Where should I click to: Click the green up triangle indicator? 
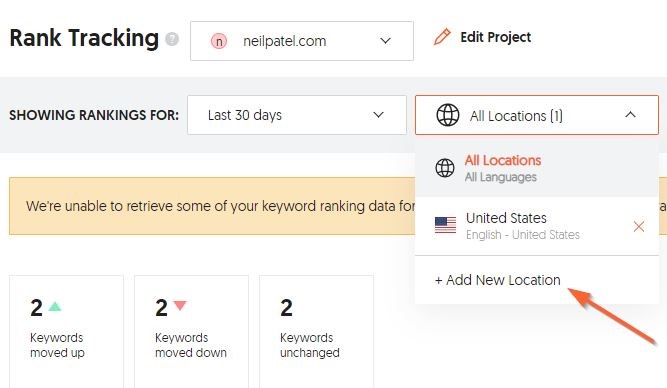55,306
